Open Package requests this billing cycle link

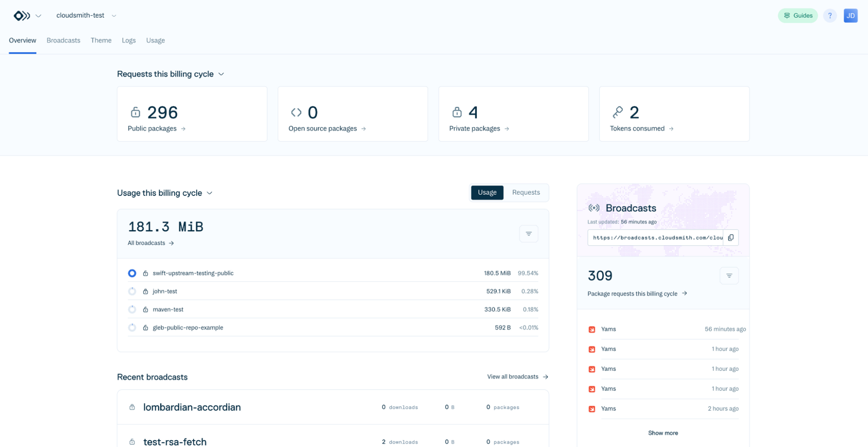637,293
